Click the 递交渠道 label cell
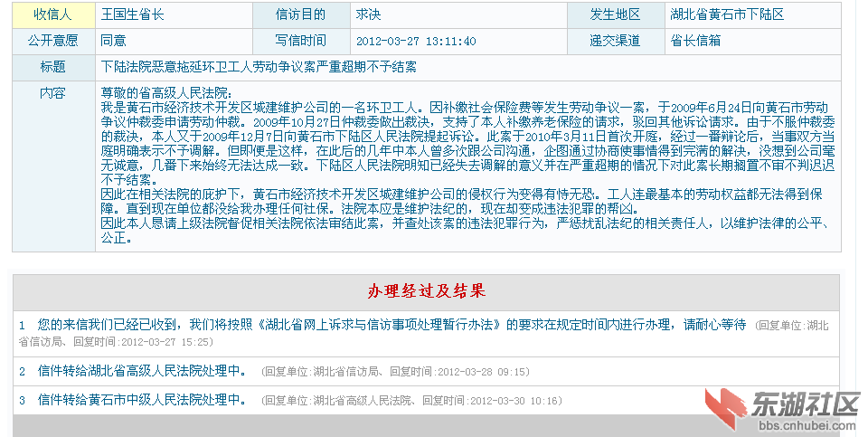This screenshot has height=437, width=868. click(x=616, y=42)
